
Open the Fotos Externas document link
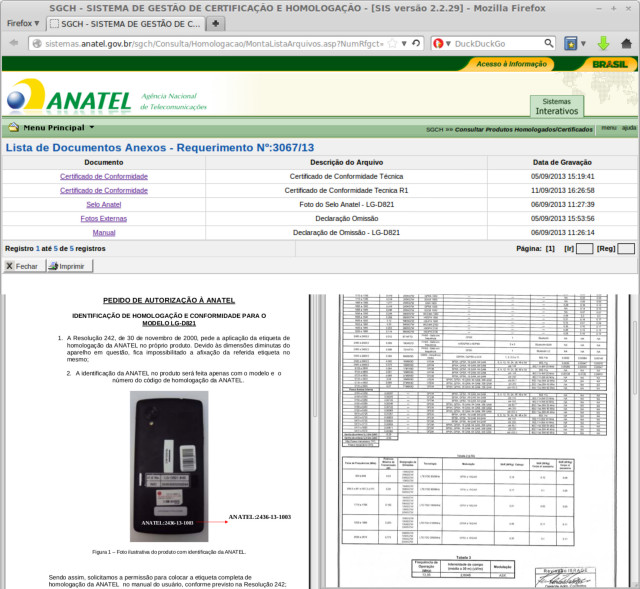104,218
